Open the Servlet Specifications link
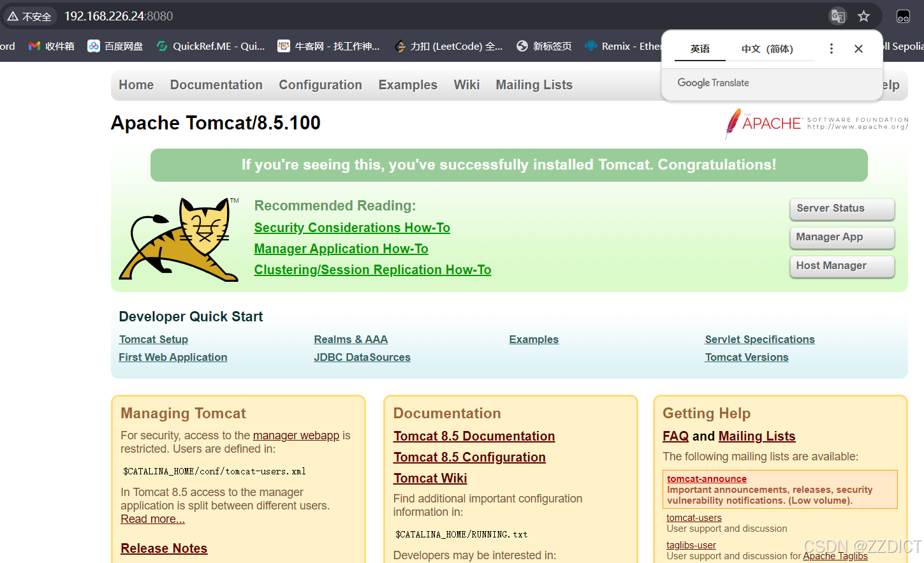 point(759,340)
